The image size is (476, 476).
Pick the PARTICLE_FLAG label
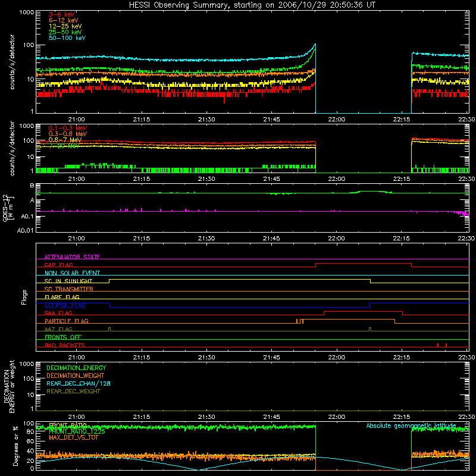pyautogui.click(x=67, y=321)
